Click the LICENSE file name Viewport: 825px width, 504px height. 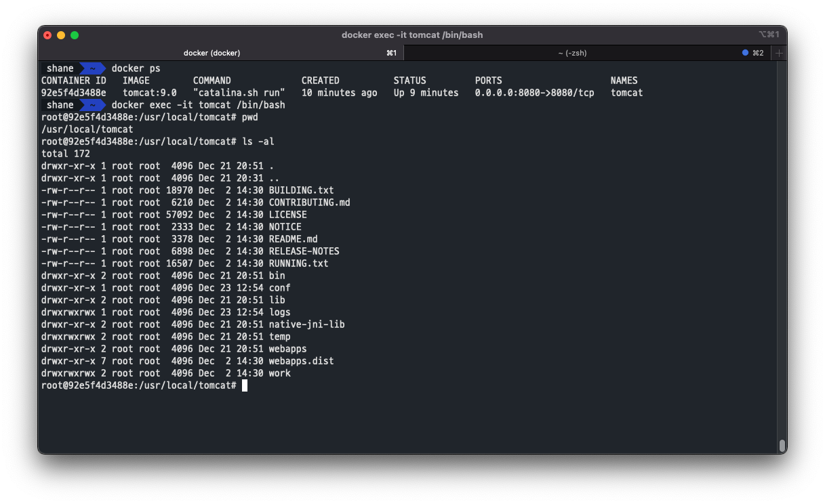pyautogui.click(x=287, y=215)
